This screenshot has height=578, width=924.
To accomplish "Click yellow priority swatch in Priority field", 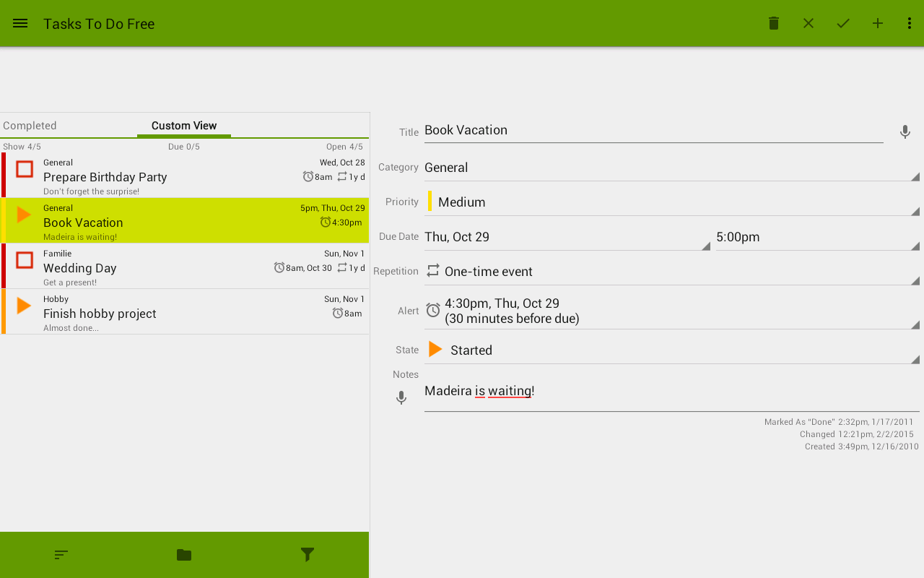I will pyautogui.click(x=430, y=201).
